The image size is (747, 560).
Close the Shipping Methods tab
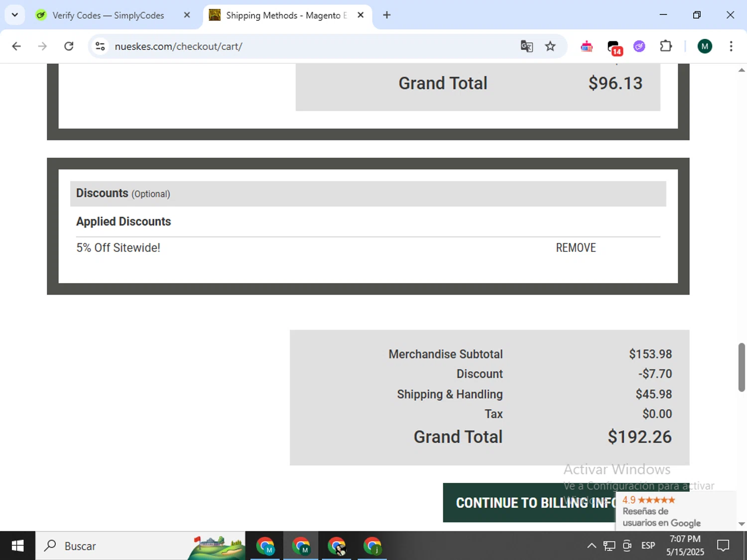coord(361,15)
